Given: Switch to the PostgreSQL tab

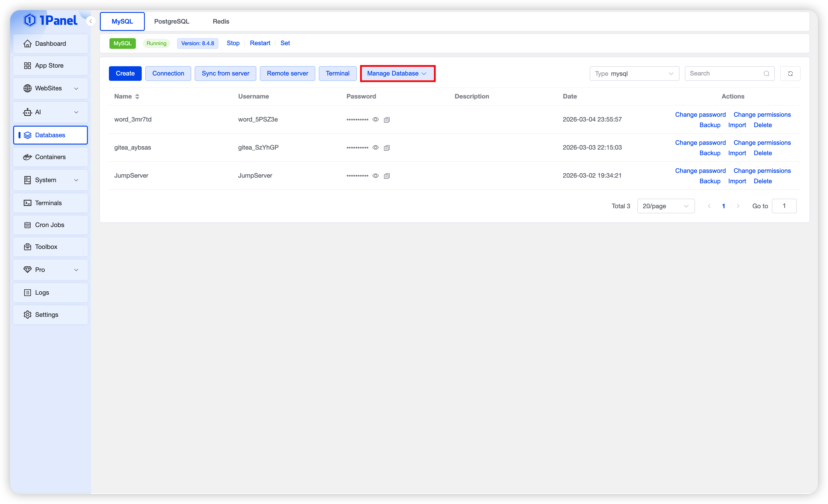Looking at the screenshot, I should pyautogui.click(x=171, y=21).
